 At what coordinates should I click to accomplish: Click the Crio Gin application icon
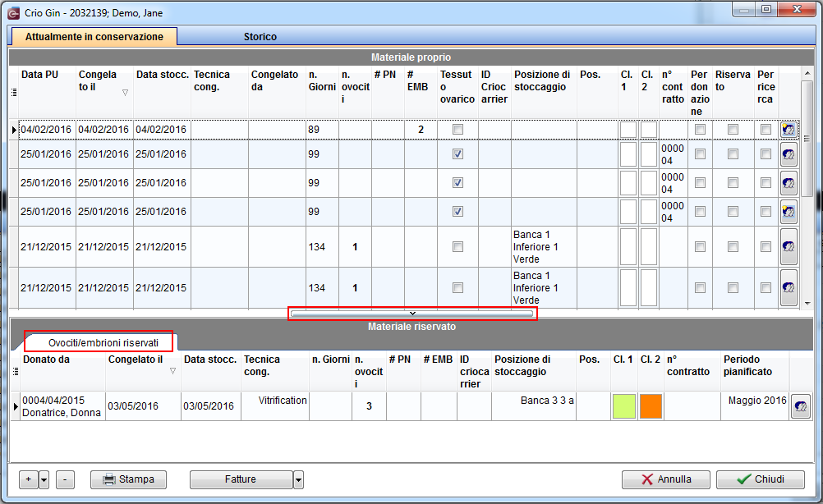pos(14,12)
